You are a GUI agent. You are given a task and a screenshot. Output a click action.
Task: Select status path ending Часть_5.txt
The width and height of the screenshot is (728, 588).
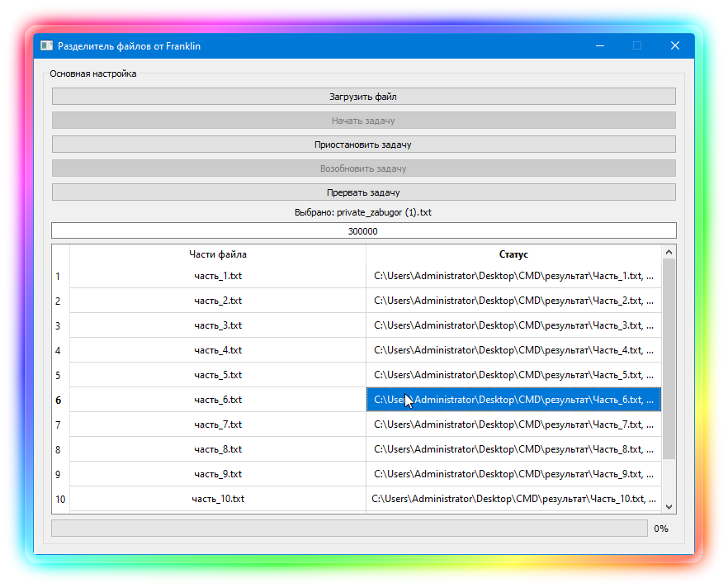[513, 375]
